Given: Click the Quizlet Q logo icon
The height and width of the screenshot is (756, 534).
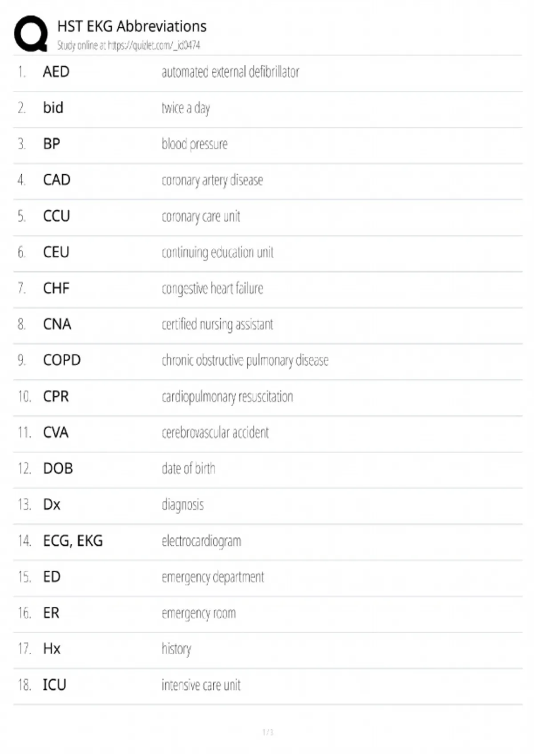Looking at the screenshot, I should point(31,33).
